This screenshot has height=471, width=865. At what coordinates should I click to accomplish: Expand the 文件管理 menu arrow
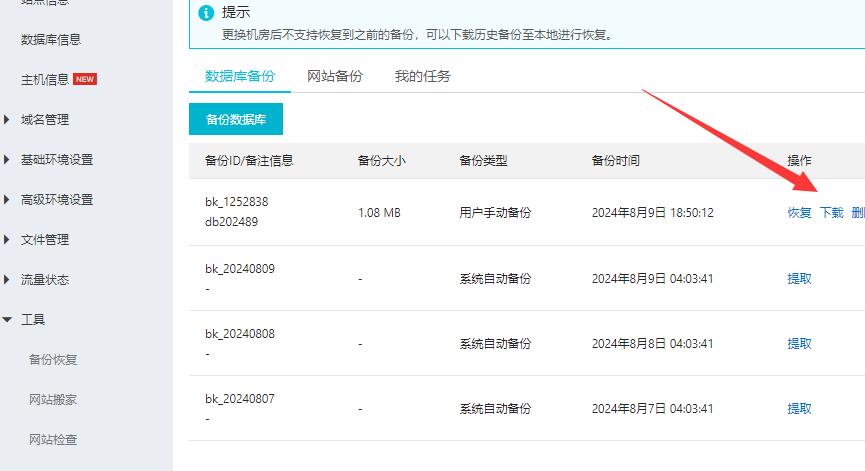pos(9,240)
